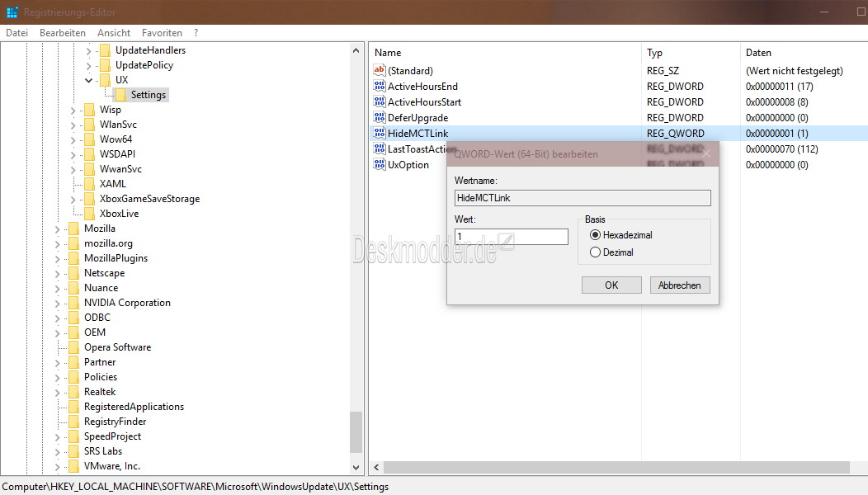Open the Bearbeiten menu
The image size is (868, 495).
pos(63,33)
